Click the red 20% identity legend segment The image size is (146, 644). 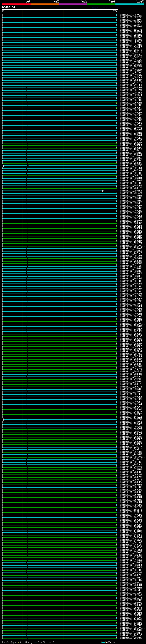(x=16, y=4)
